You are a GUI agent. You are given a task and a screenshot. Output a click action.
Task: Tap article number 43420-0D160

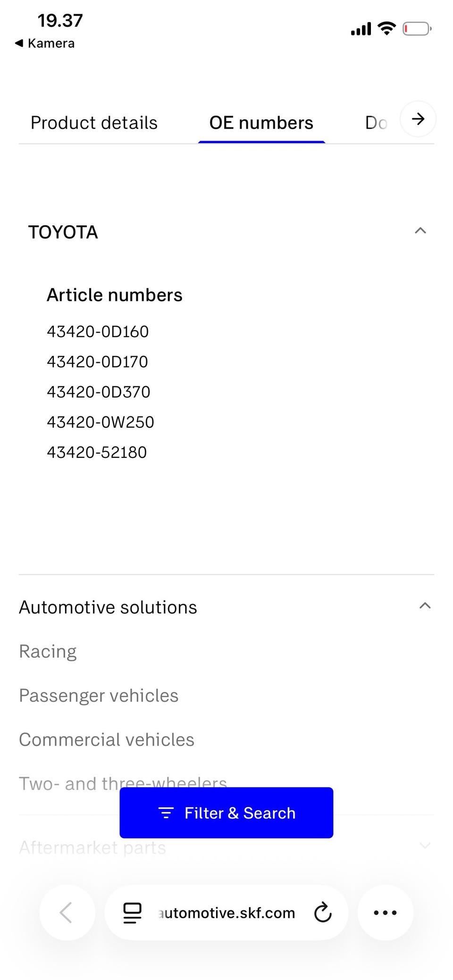[x=98, y=332]
